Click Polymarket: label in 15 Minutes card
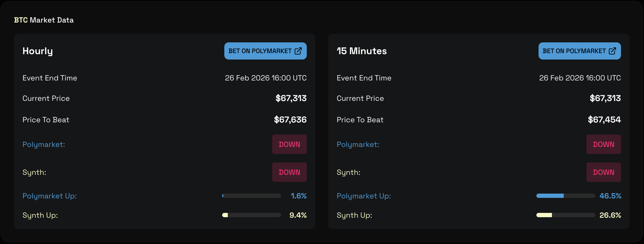Screen dimensions: 644x244 pyautogui.click(x=358, y=145)
